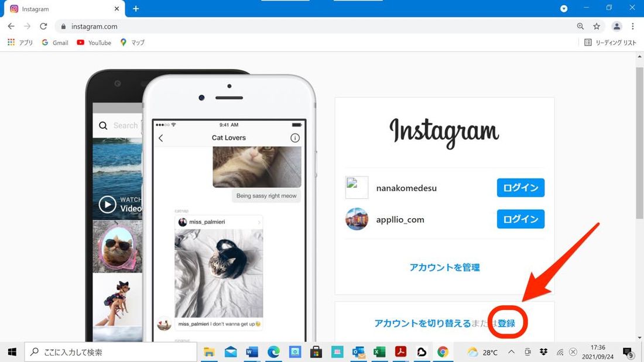
Task: Select the Instagram browser tab
Action: point(64,9)
